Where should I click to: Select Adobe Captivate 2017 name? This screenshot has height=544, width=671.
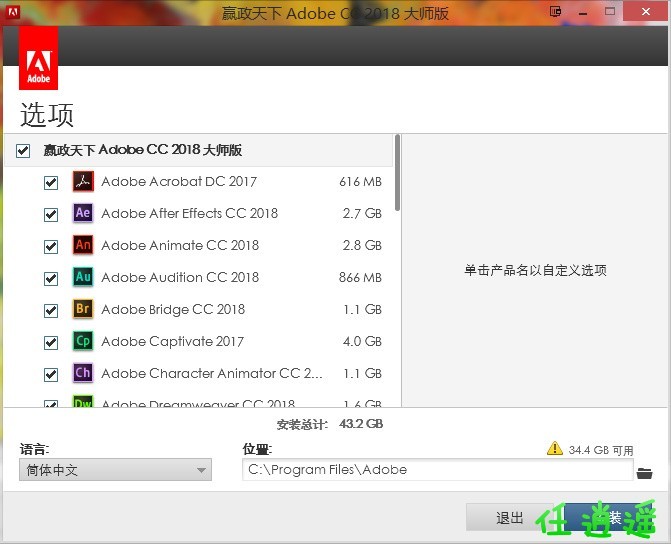point(172,341)
